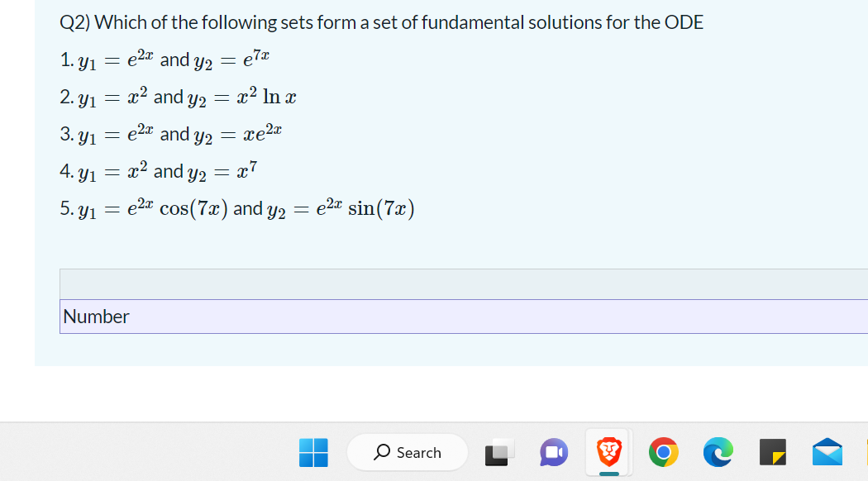Open the Mail app

pos(827,452)
